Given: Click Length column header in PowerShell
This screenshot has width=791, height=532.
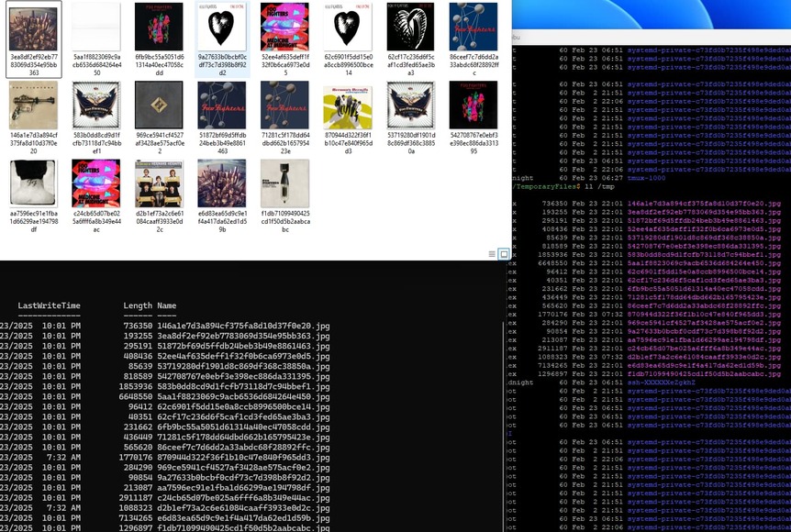Looking at the screenshot, I should pos(138,305).
